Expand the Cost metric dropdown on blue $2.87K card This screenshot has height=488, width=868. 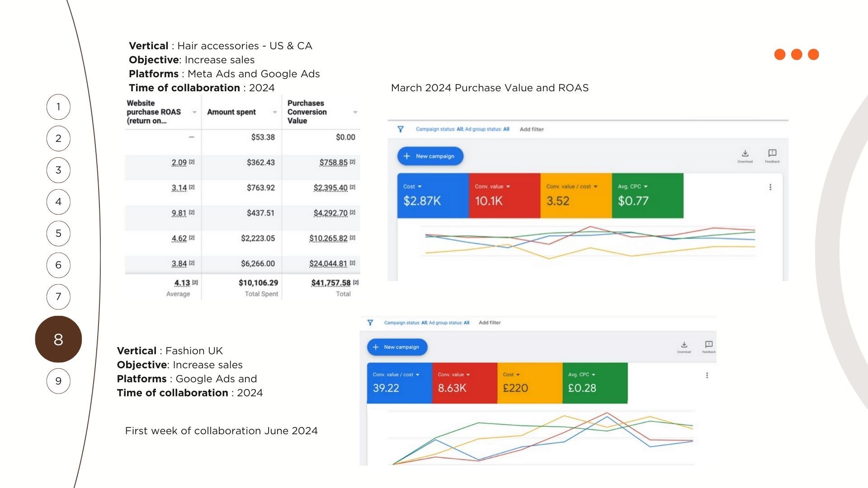click(420, 187)
